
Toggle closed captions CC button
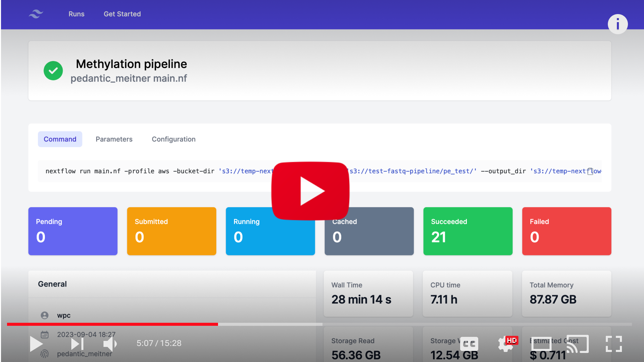pos(469,344)
